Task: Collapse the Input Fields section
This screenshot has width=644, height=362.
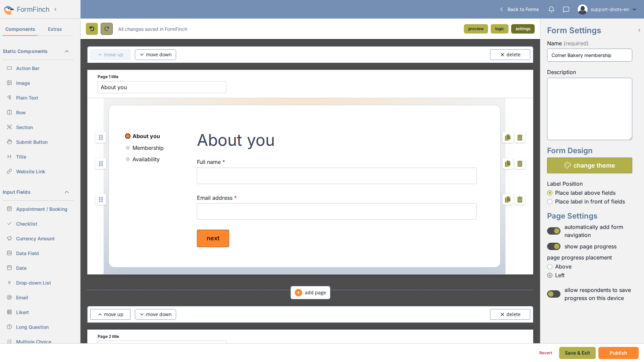Action: click(x=67, y=192)
